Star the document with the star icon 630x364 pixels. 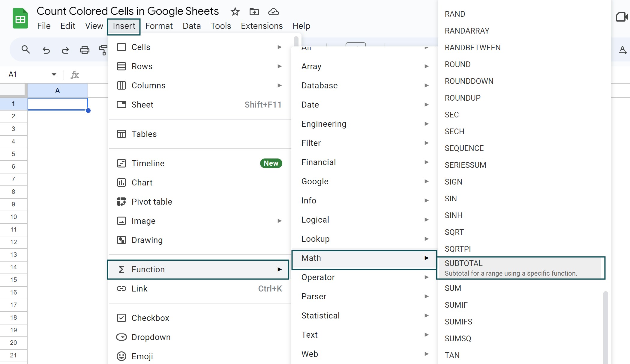[x=235, y=12]
